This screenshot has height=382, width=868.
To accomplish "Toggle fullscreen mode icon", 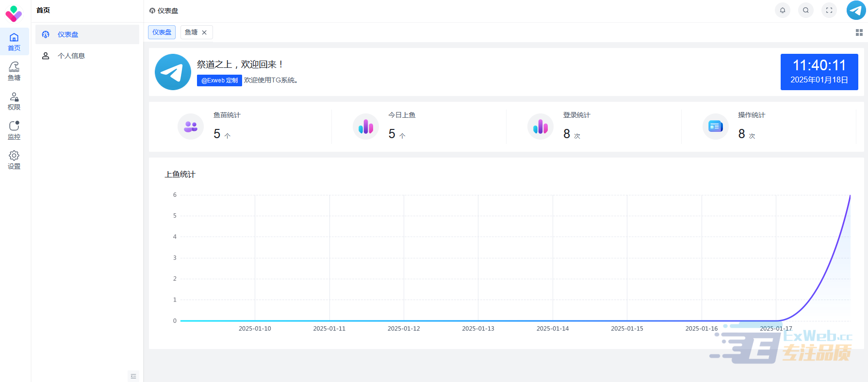I will [829, 10].
